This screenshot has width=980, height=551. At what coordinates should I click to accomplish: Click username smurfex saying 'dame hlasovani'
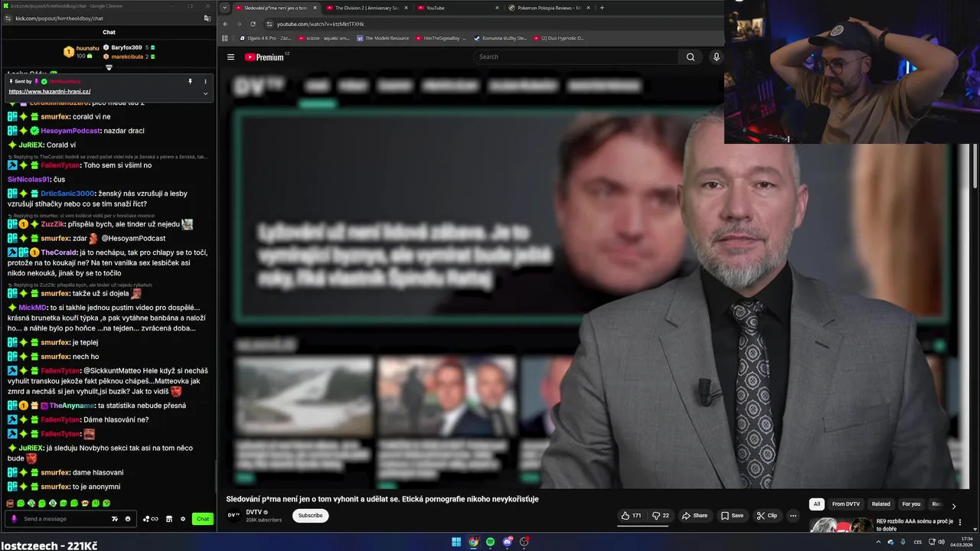(55, 472)
